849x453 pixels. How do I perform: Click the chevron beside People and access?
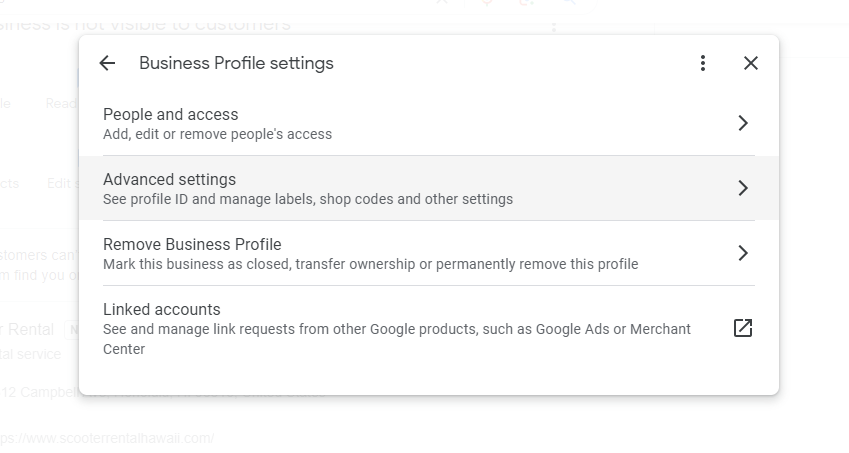pyautogui.click(x=743, y=123)
